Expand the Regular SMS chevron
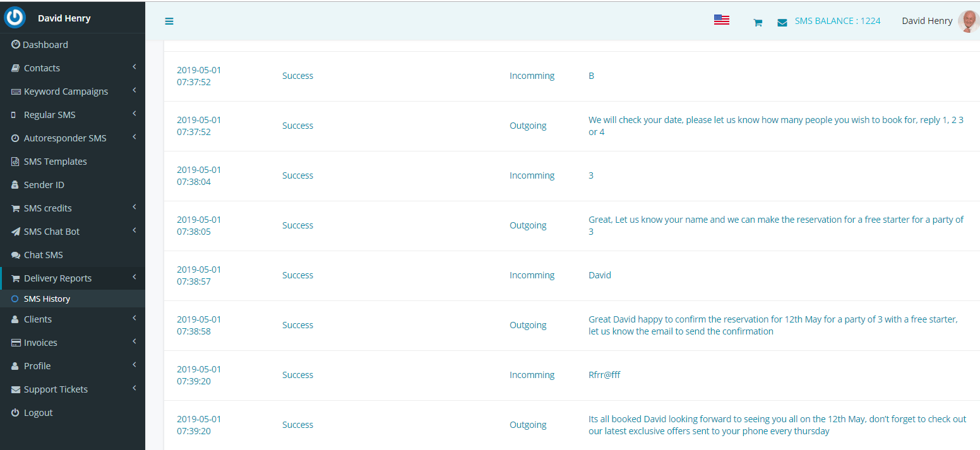980x450 pixels. pos(134,114)
